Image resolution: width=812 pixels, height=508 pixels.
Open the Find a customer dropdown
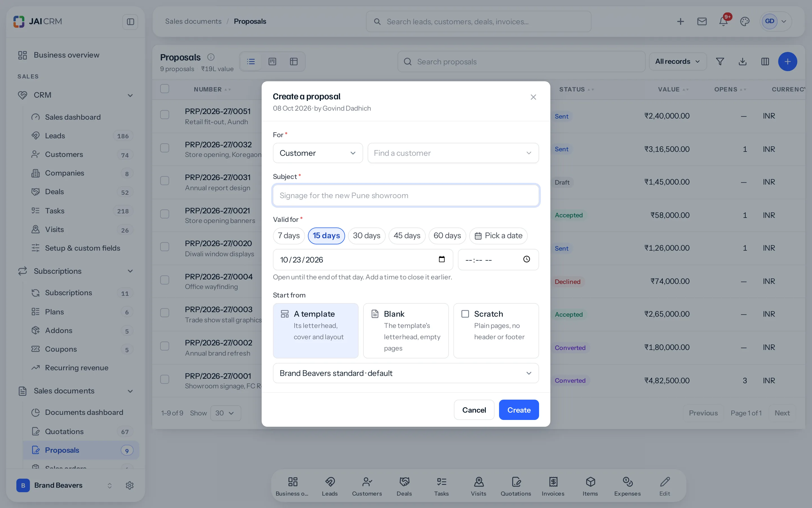pos(453,153)
